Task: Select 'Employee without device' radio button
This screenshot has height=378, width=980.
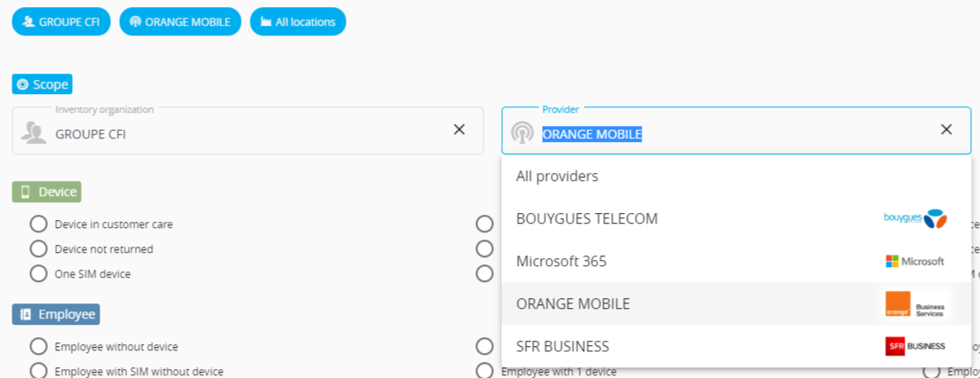Action: 38,346
